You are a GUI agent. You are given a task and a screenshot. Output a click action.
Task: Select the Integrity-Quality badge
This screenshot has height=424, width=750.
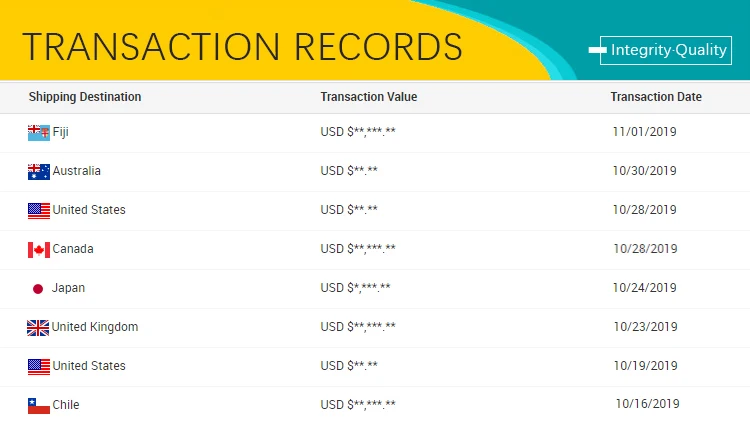coord(665,50)
